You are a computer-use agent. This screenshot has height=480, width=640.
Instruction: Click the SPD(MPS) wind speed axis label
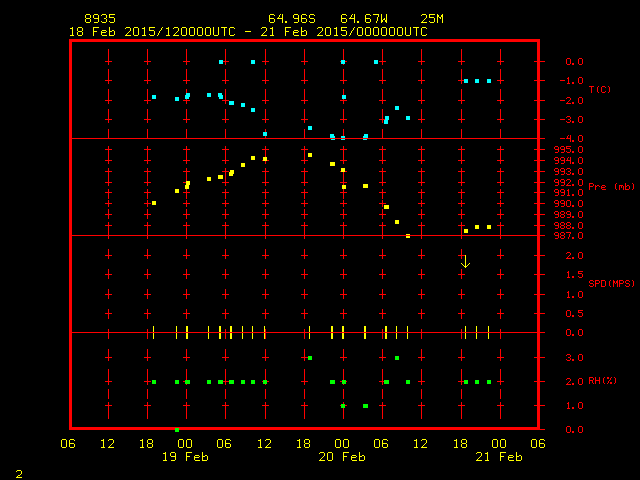[611, 283]
